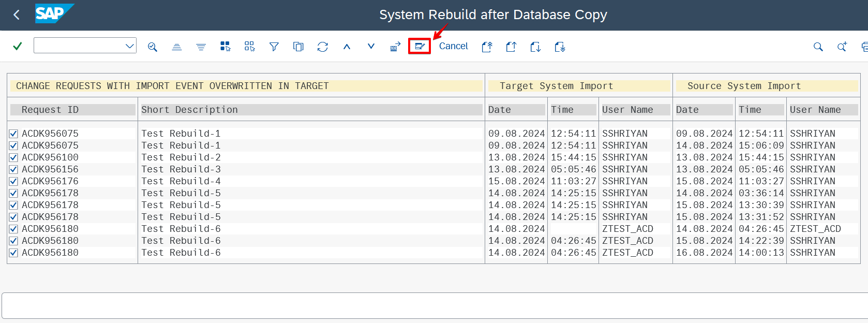
Task: Click the export transport icon
Action: click(x=395, y=47)
